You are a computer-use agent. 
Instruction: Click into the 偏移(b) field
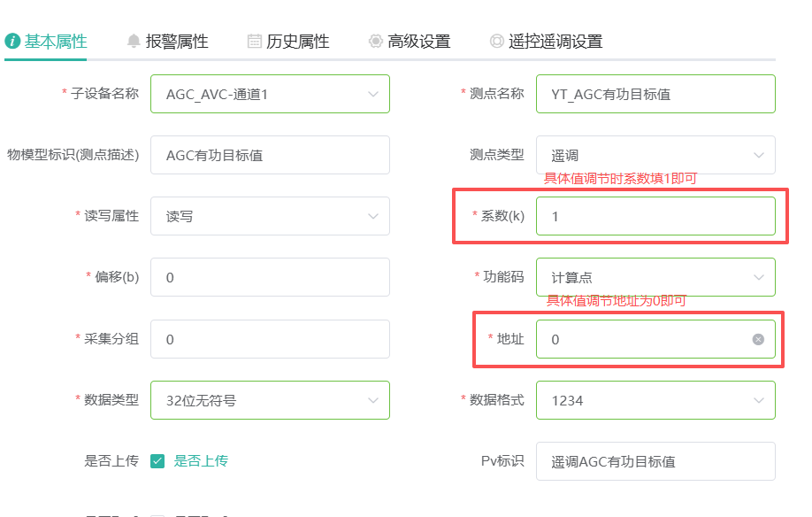[270, 277]
